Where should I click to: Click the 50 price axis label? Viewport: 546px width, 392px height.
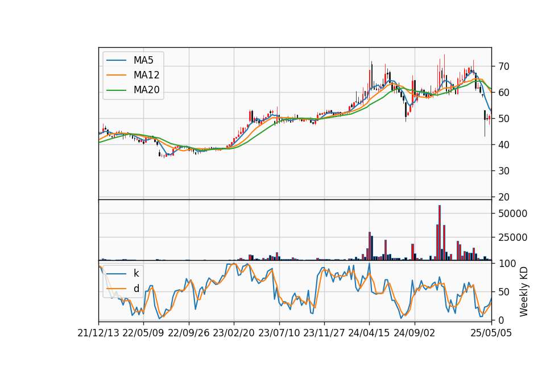[x=503, y=119]
